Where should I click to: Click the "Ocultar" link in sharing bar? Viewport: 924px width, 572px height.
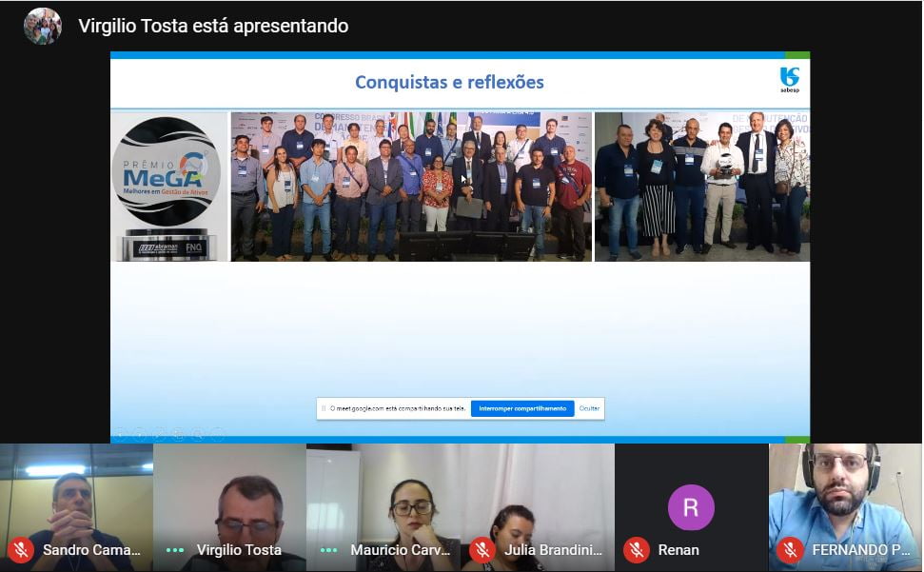click(590, 408)
